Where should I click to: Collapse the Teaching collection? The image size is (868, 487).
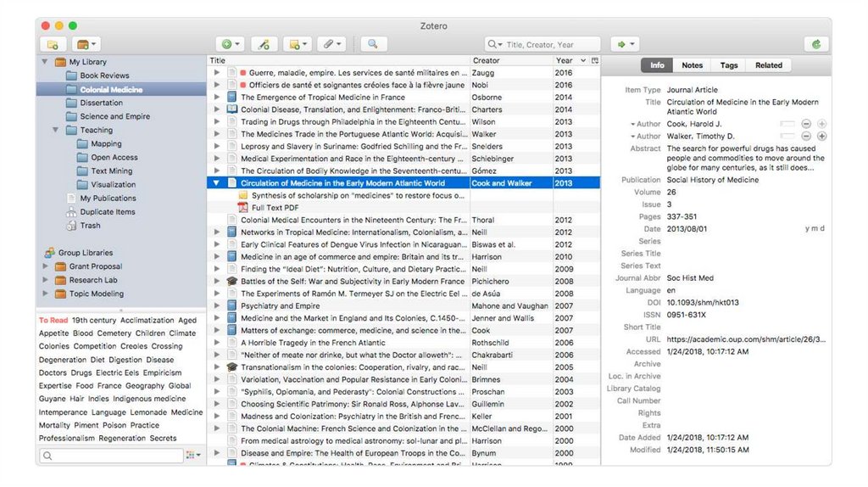pos(55,130)
